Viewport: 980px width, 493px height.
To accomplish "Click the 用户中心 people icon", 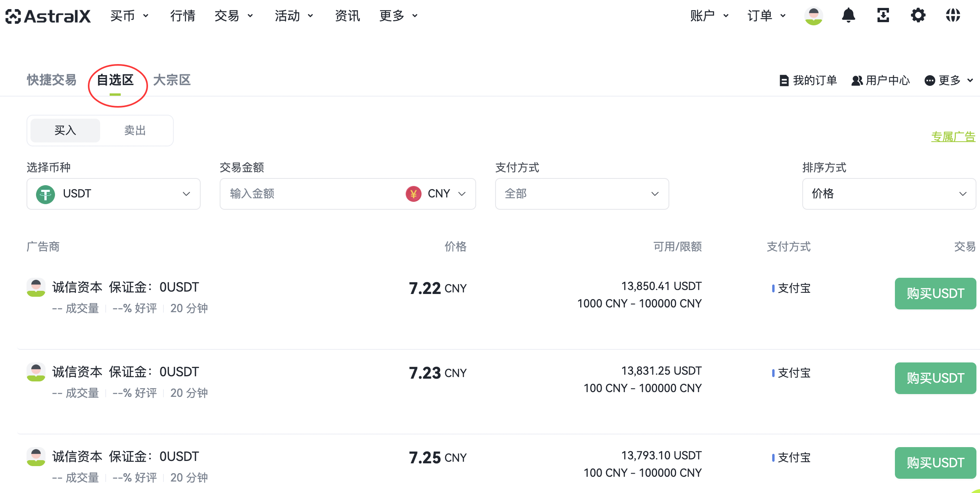I will 857,80.
